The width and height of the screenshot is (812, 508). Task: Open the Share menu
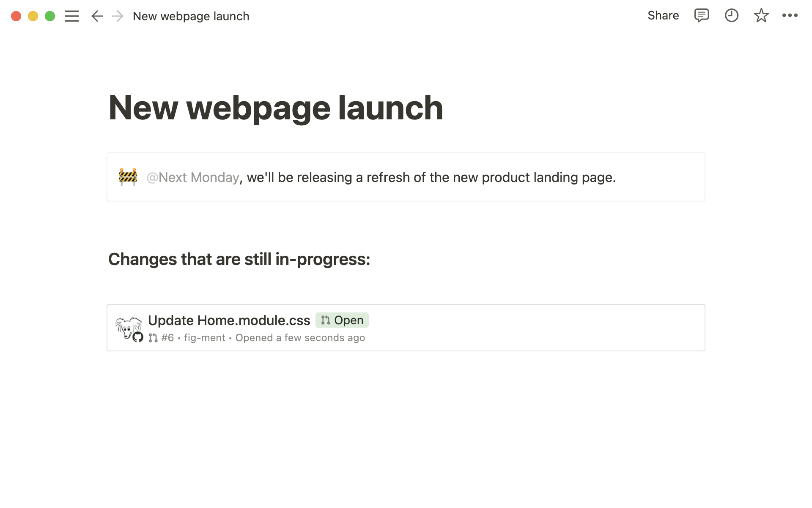(663, 16)
